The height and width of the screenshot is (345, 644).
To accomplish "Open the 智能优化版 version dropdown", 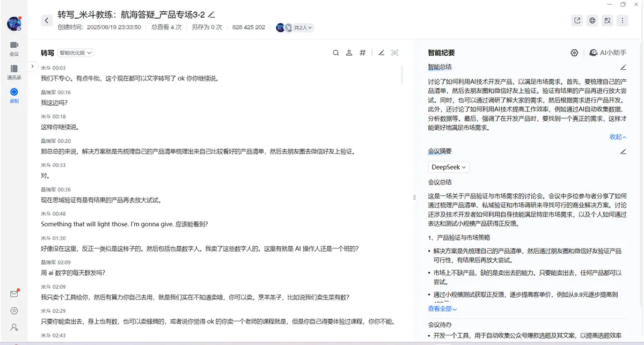I will [x=76, y=53].
